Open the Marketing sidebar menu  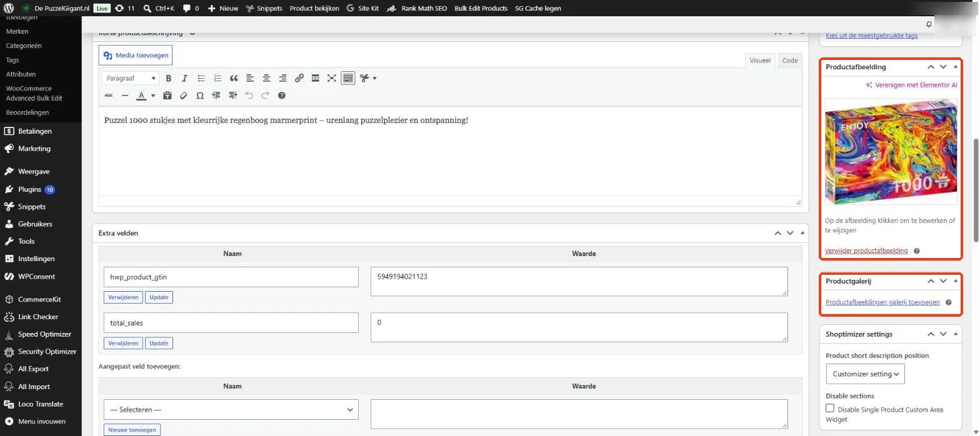34,149
